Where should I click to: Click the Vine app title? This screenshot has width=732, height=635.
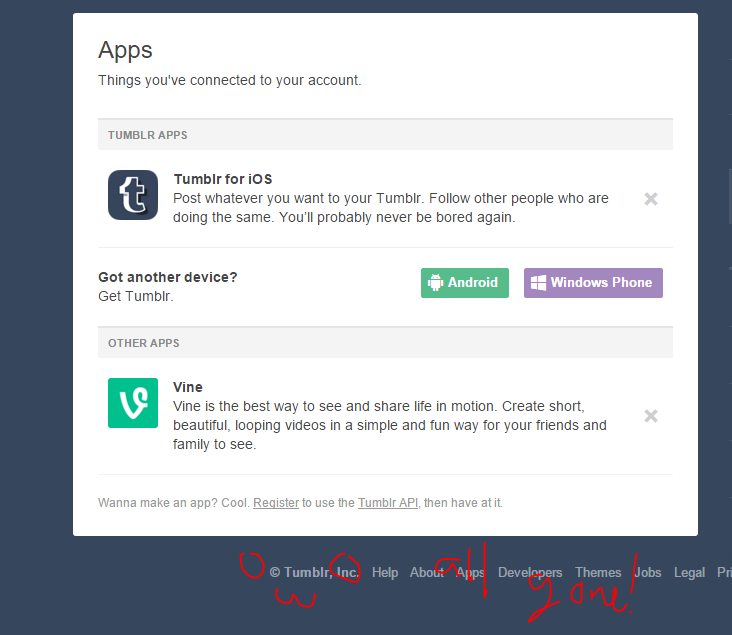(x=188, y=387)
